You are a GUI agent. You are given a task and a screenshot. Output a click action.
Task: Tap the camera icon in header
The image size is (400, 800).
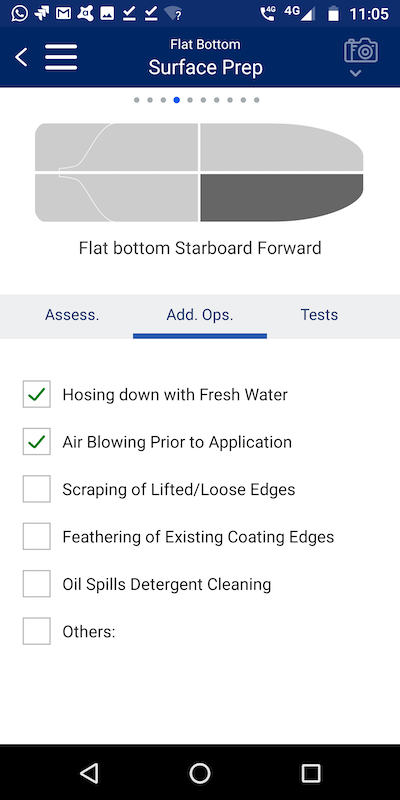361,51
